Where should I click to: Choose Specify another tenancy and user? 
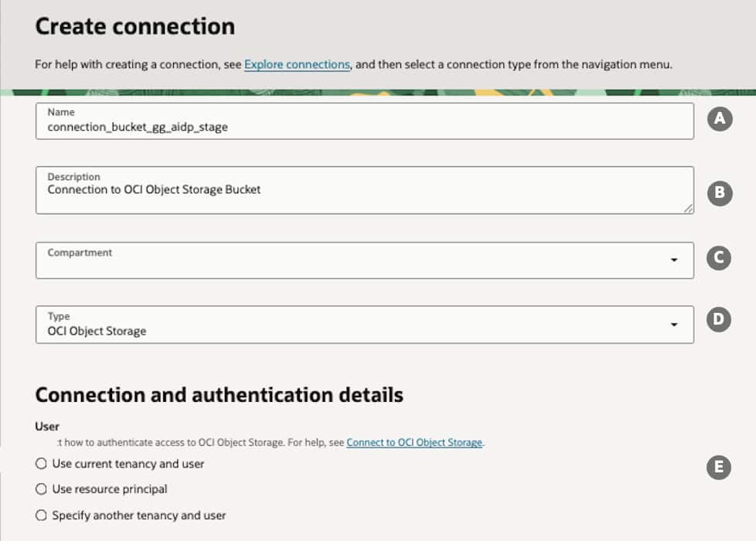tap(42, 515)
